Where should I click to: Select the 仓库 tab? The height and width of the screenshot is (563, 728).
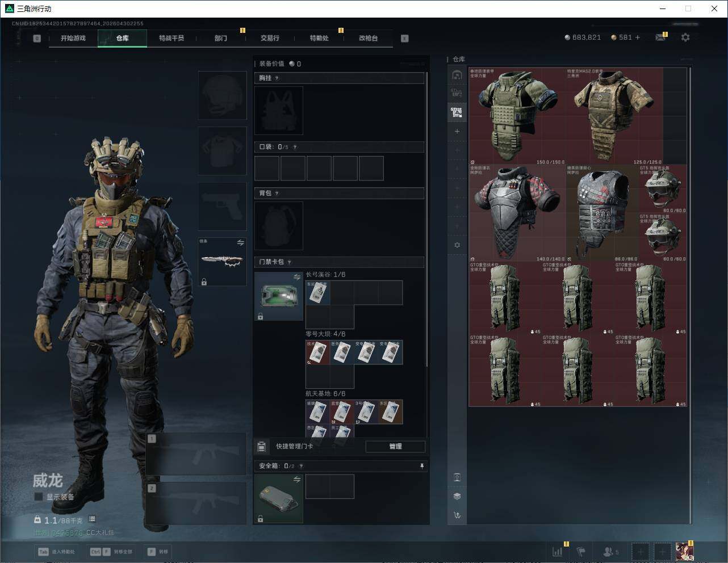tap(123, 38)
